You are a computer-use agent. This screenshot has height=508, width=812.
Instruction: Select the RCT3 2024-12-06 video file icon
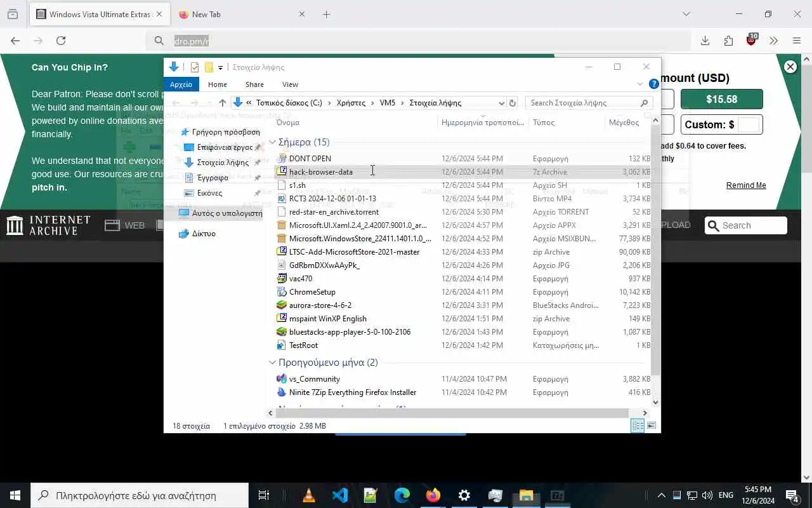pyautogui.click(x=282, y=198)
